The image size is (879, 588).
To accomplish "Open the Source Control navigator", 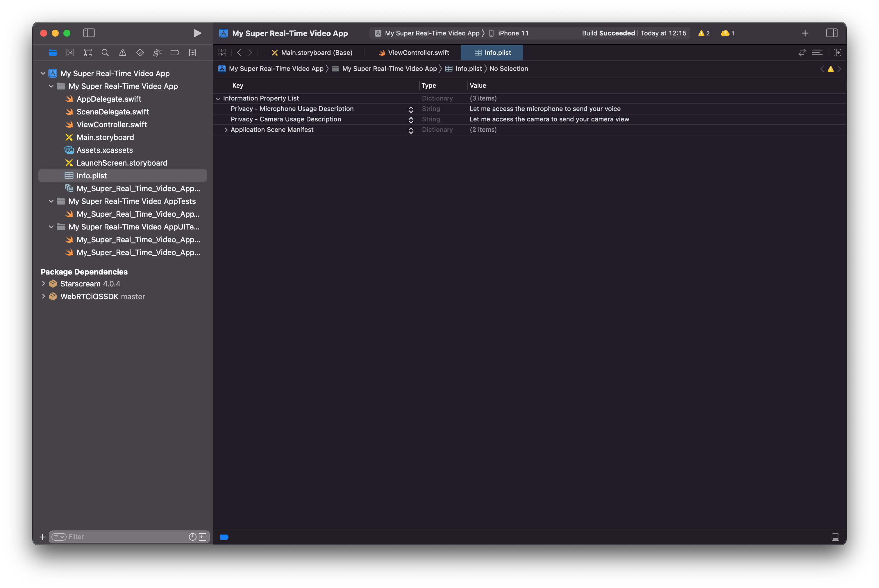I will pos(70,53).
